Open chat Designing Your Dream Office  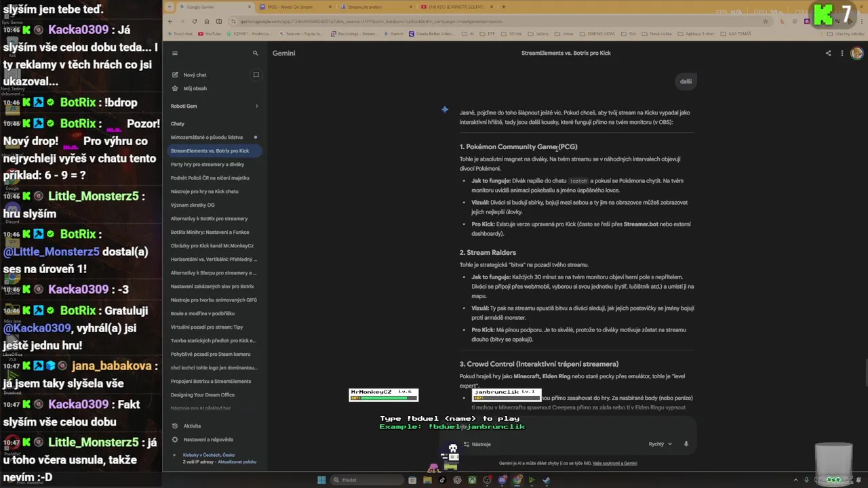[203, 394]
